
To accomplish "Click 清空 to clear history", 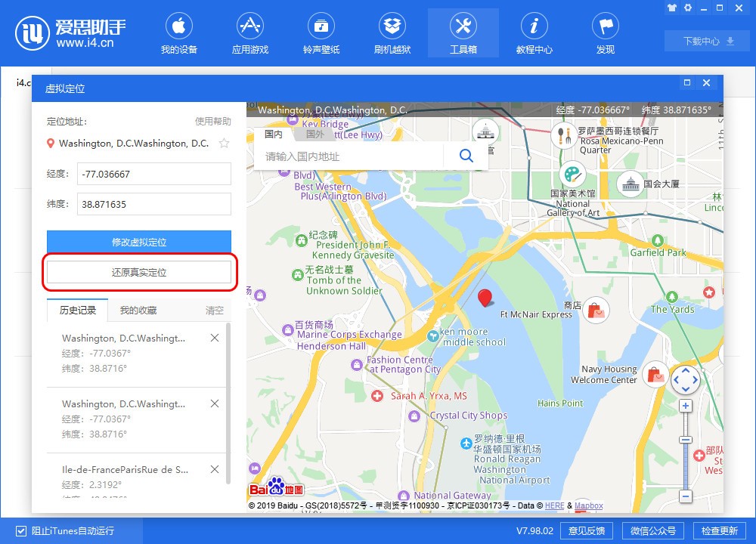I will tap(215, 311).
